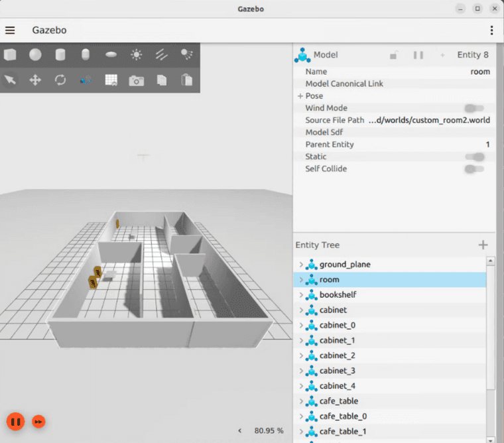504x443 pixels.
Task: Click the lock icon in the Model inspector
Action: click(x=394, y=55)
